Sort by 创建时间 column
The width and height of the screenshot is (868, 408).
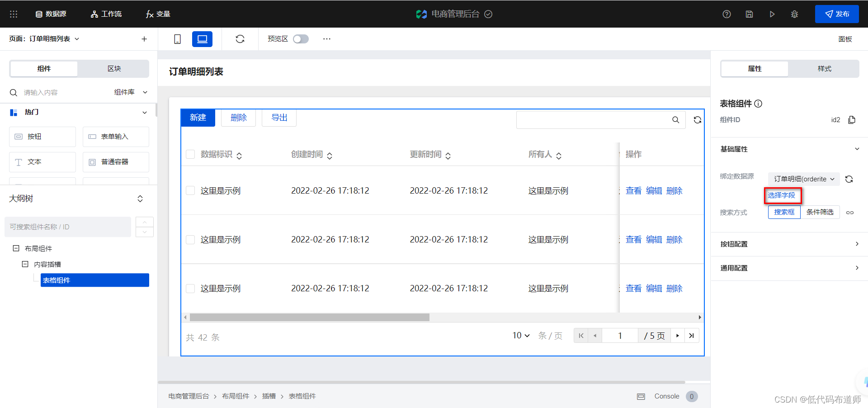pyautogui.click(x=330, y=156)
